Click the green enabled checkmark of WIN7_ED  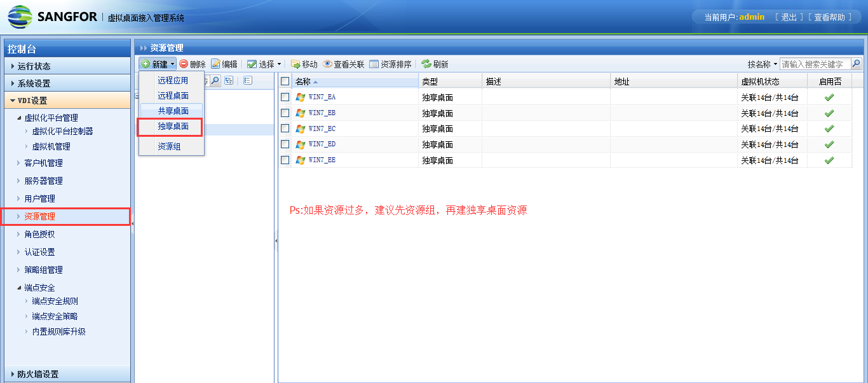click(x=829, y=144)
